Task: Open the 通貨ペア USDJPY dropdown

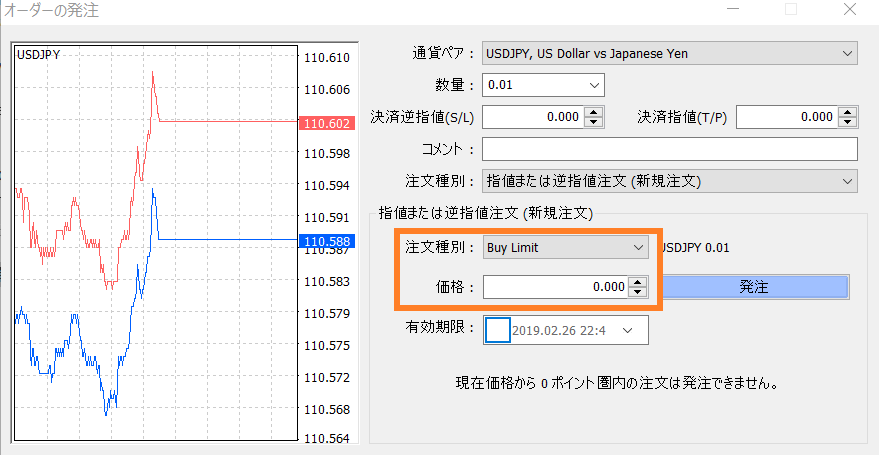Action: pos(669,54)
